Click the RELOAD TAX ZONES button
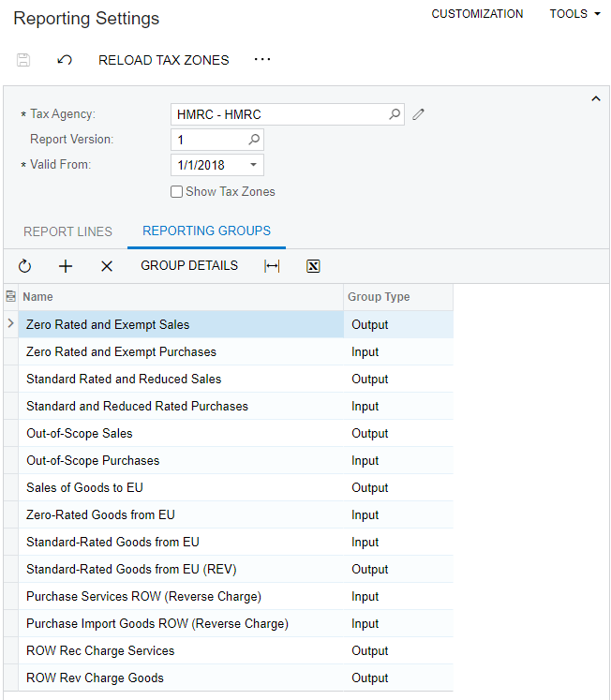This screenshot has width=611, height=700. coord(163,60)
